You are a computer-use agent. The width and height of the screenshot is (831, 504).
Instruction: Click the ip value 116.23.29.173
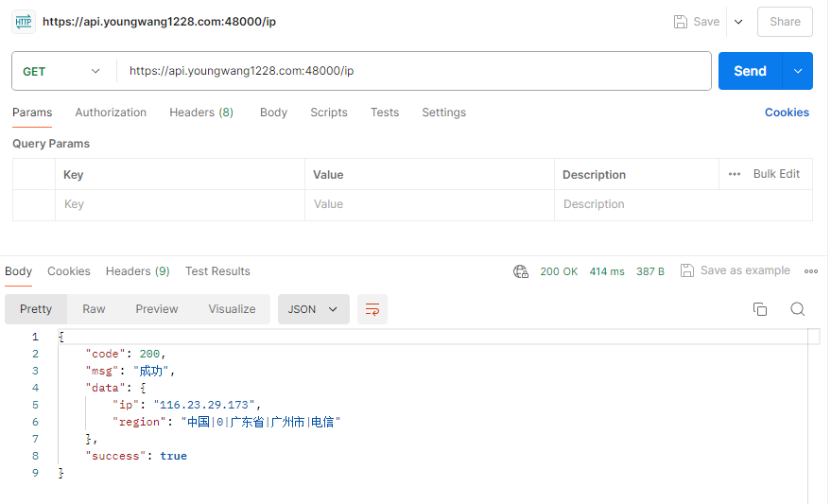(x=204, y=405)
